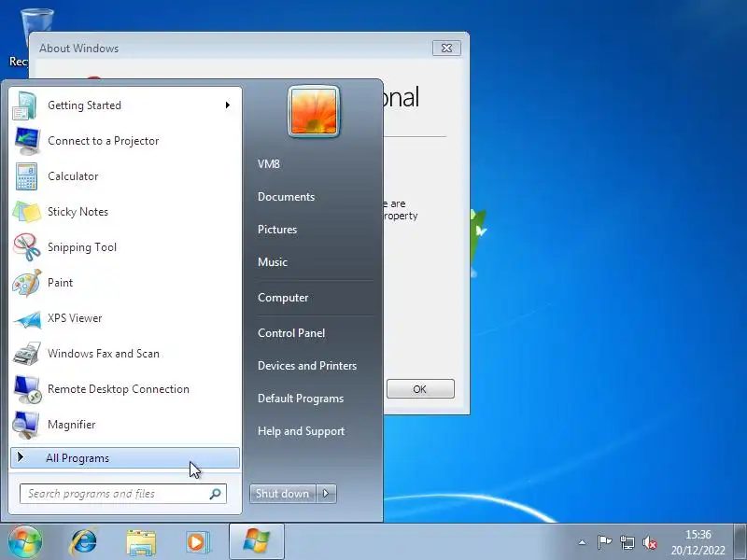Open Default Programs
The width and height of the screenshot is (747, 560).
point(301,399)
